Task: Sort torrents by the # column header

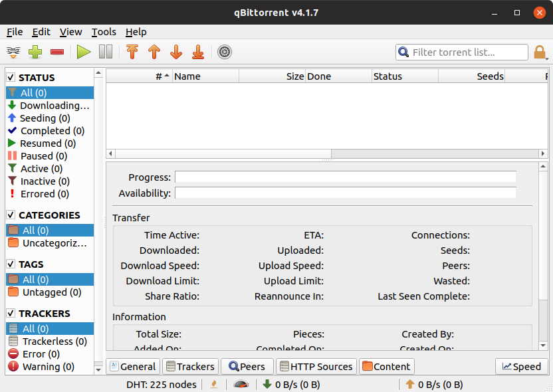Action: (x=140, y=76)
